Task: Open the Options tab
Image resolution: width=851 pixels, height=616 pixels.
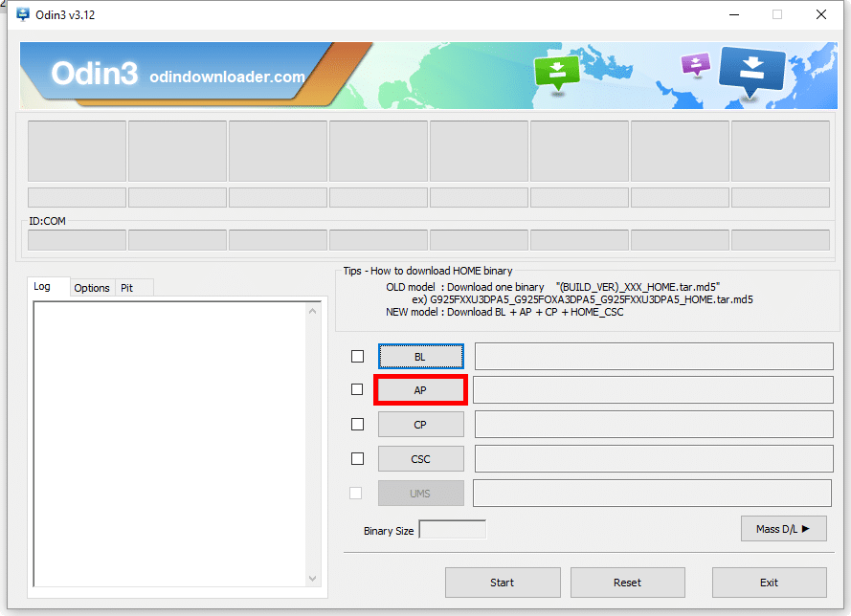Action: tap(92, 288)
